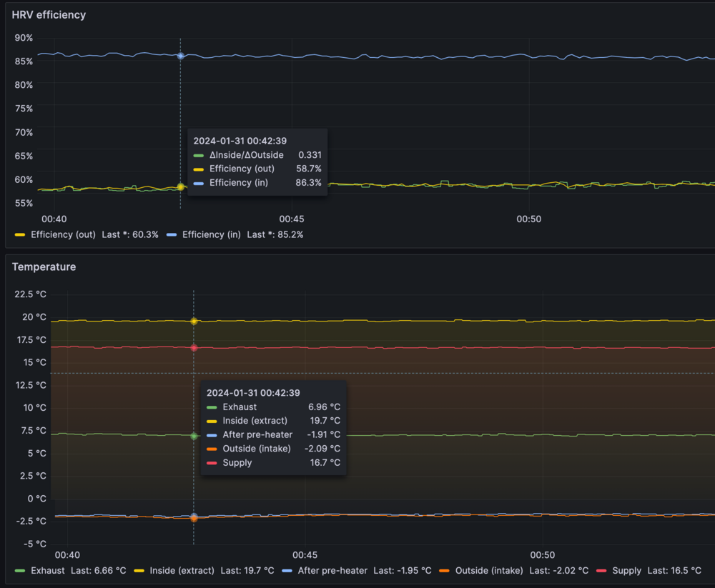Toggle Efficiency (in) series in legend
715x588 pixels.
211,234
